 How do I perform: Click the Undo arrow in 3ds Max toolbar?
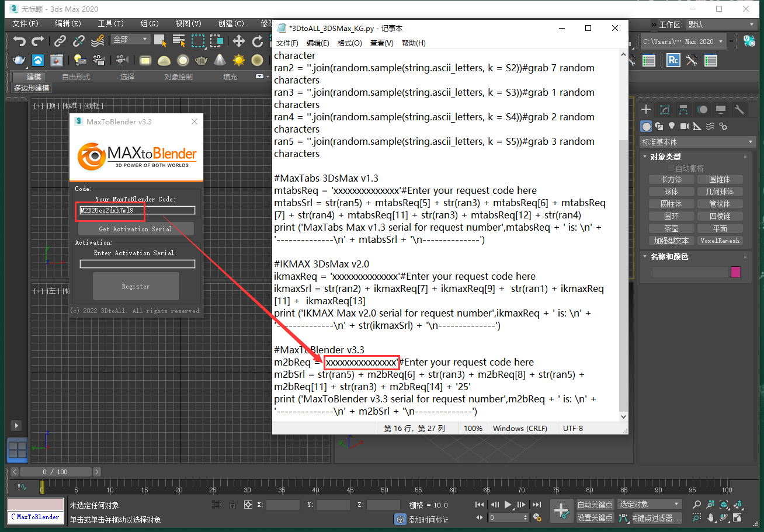coord(19,41)
